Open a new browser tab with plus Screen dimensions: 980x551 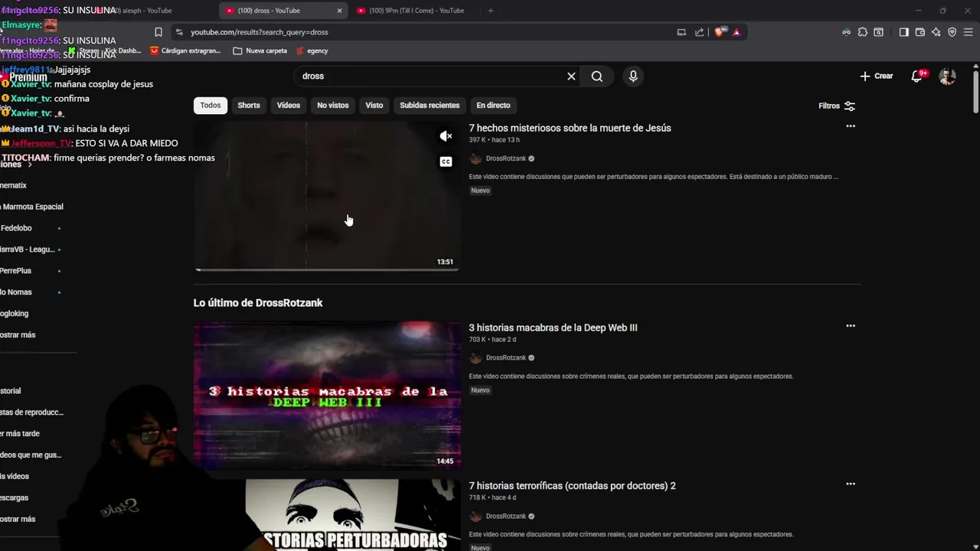coord(491,11)
